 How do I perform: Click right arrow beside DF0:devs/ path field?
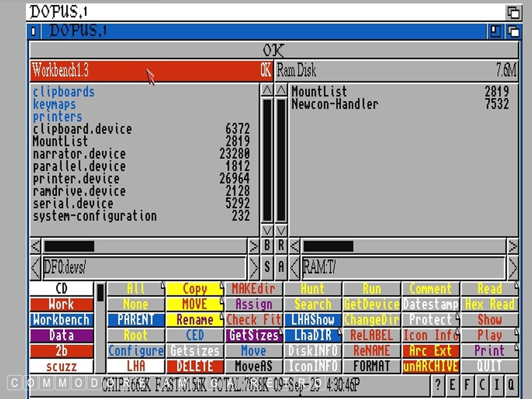point(254,267)
